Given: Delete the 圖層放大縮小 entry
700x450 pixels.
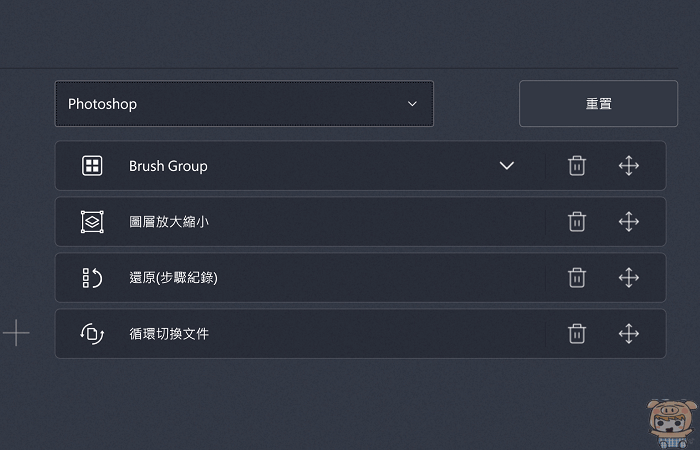Looking at the screenshot, I should tap(577, 222).
